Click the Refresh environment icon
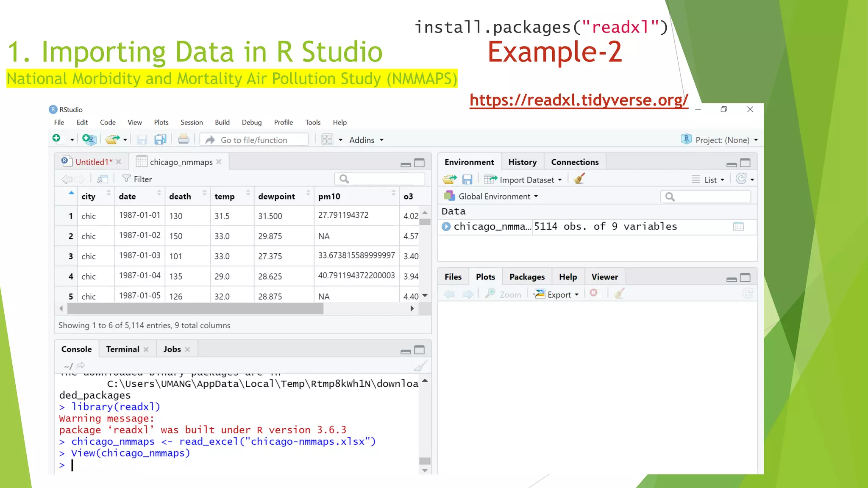Image resolution: width=868 pixels, height=488 pixels. click(741, 179)
